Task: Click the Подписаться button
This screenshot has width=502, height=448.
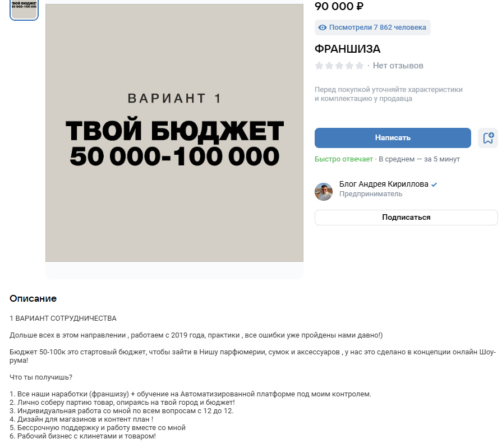Action: pos(406,218)
